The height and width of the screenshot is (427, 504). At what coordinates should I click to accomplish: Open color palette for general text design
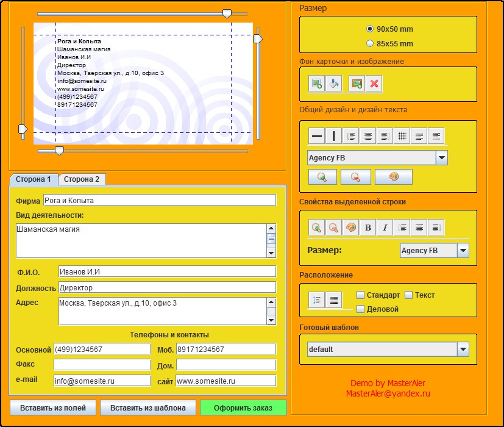tap(394, 177)
